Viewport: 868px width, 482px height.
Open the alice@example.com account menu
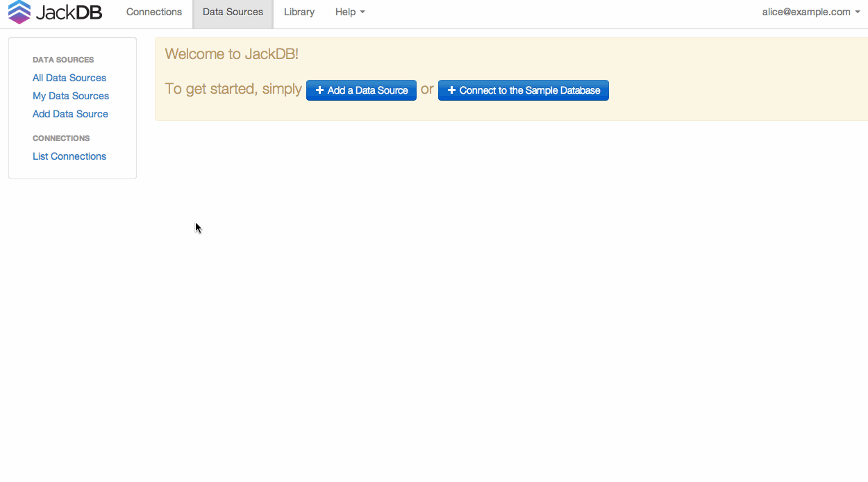(806, 12)
